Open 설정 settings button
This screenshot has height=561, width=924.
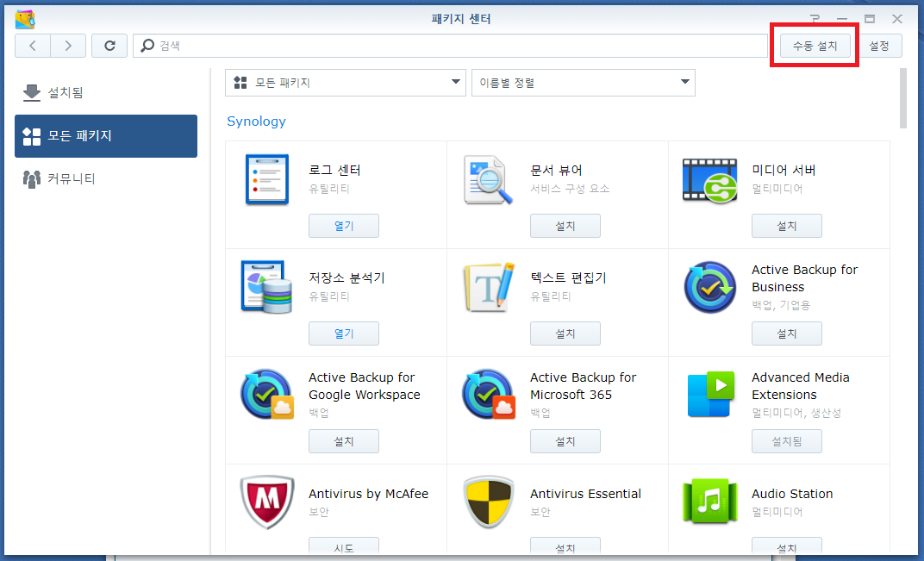pyautogui.click(x=879, y=46)
